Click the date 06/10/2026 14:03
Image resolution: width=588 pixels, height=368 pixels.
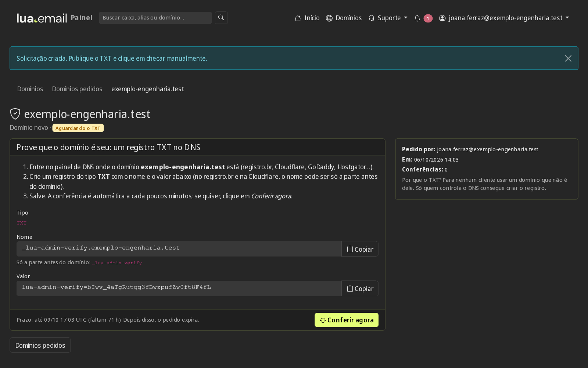[x=436, y=160]
